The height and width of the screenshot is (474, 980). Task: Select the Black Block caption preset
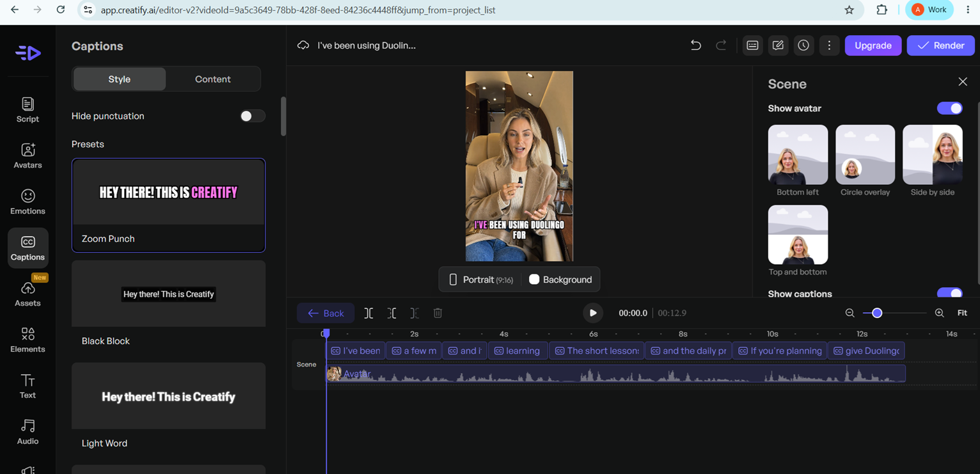[168, 307]
